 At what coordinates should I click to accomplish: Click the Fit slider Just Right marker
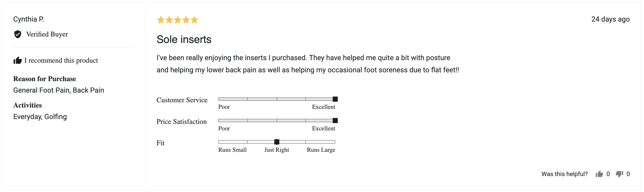tap(277, 142)
